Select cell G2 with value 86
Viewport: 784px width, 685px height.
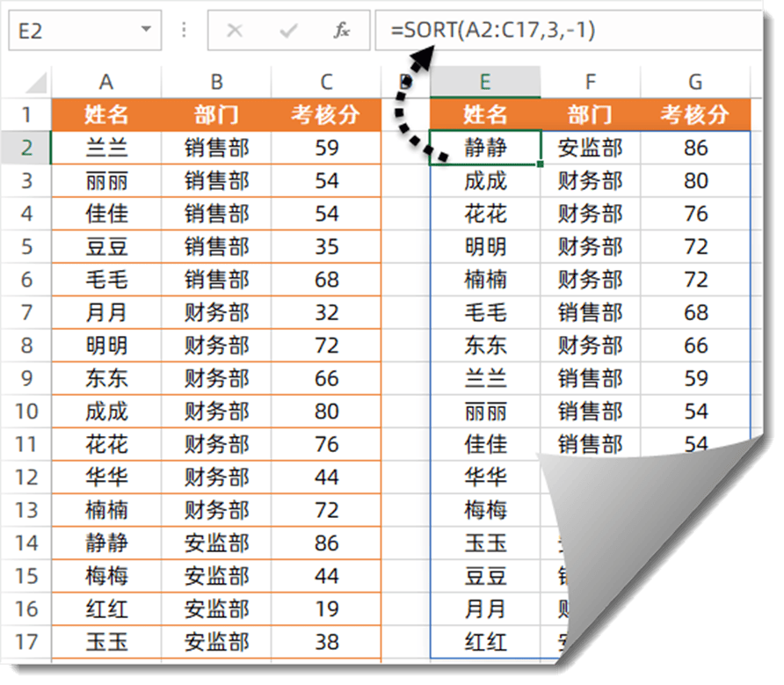click(x=695, y=148)
